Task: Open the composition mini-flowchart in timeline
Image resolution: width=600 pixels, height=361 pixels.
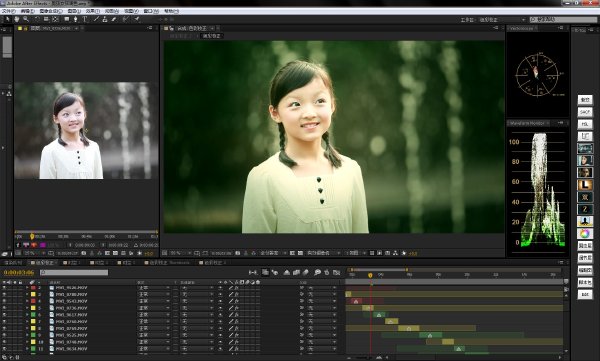Action: [x=253, y=272]
